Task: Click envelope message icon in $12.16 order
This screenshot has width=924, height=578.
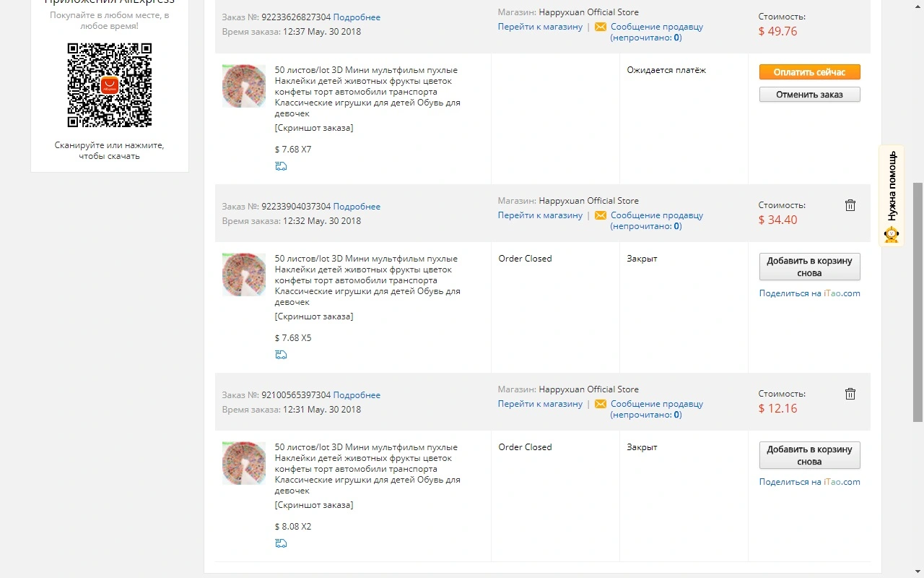Action: click(x=601, y=404)
